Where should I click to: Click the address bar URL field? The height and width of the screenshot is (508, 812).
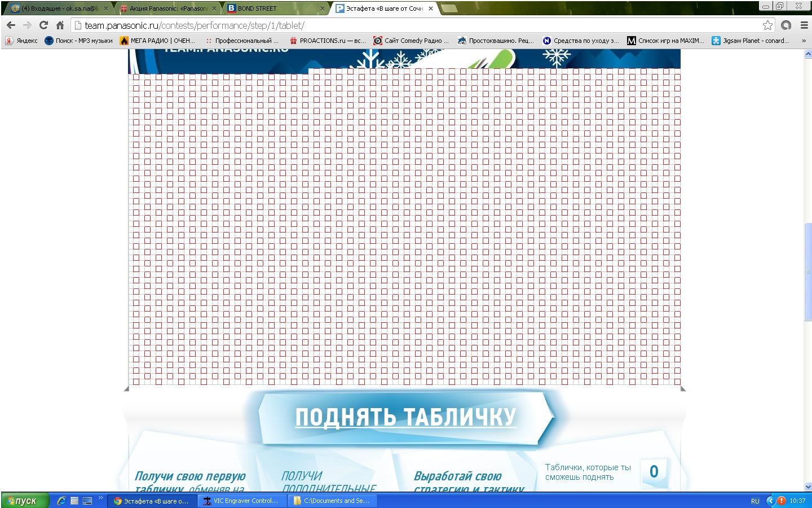coord(395,25)
